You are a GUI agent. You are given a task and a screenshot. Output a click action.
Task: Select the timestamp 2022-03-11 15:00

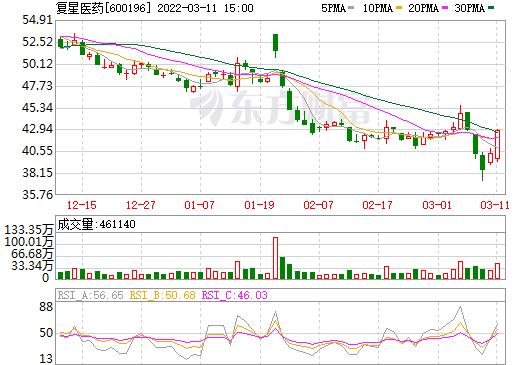click(x=205, y=8)
